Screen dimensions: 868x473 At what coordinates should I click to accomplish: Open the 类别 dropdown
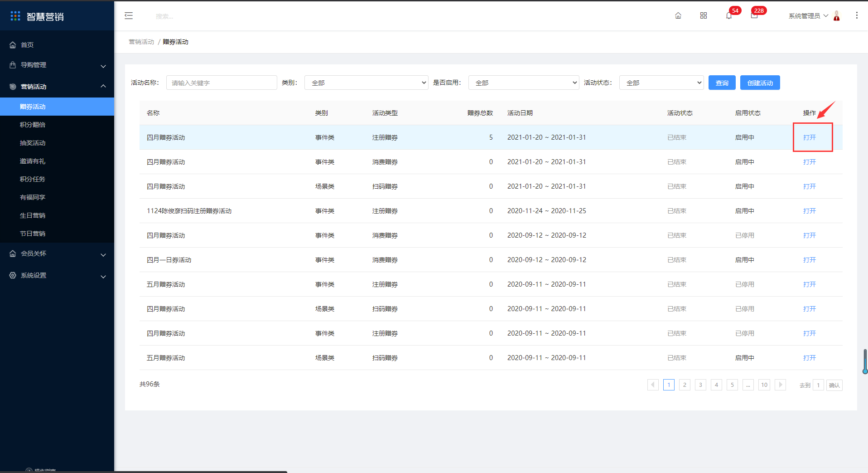366,83
